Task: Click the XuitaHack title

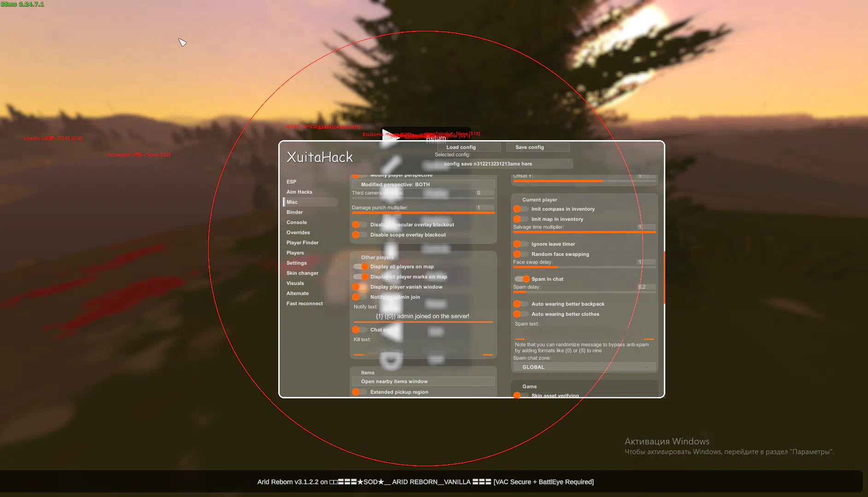Action: click(x=320, y=157)
